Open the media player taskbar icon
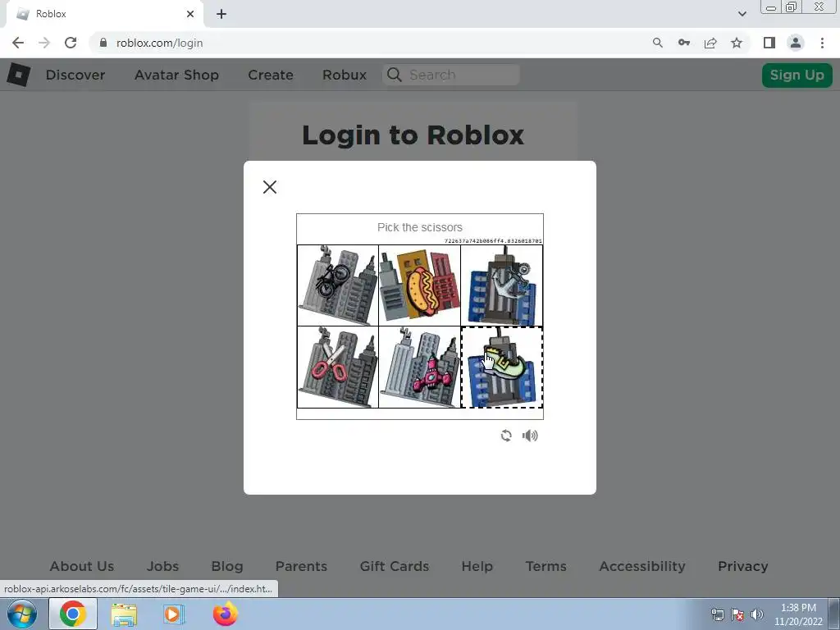The height and width of the screenshot is (630, 840). [x=173, y=614]
